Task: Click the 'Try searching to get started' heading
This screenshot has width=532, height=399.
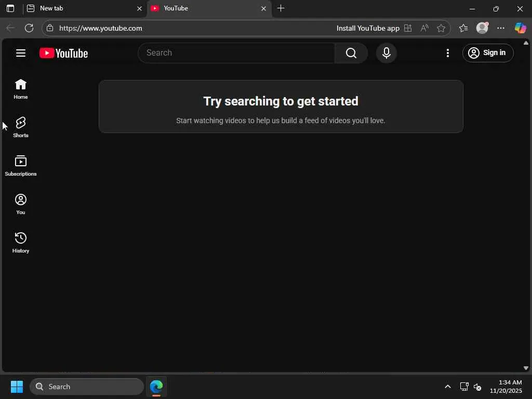Action: pyautogui.click(x=281, y=101)
